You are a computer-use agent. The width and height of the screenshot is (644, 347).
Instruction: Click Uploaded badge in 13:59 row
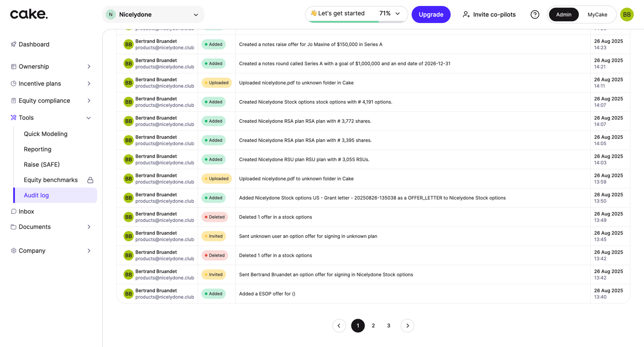point(217,179)
